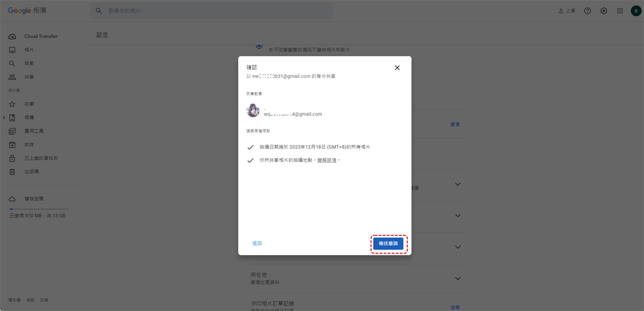644x311 pixels.
Task: Click the help question mark icon
Action: pos(588,11)
